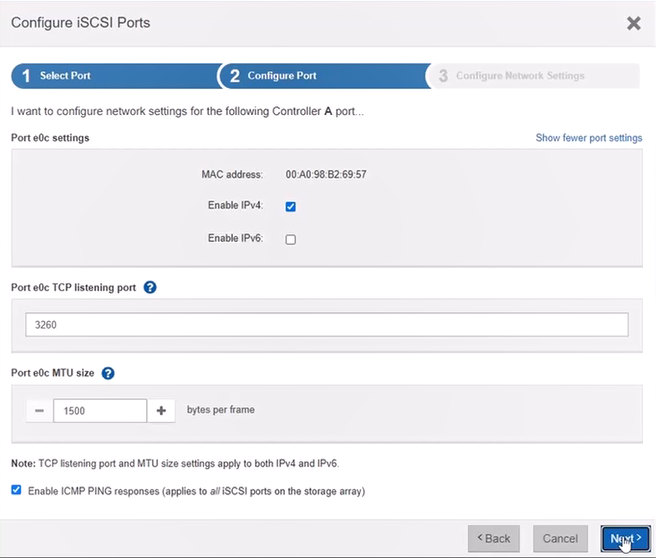Image resolution: width=656 pixels, height=558 pixels.
Task: Cancel the port configuration
Action: click(x=560, y=538)
